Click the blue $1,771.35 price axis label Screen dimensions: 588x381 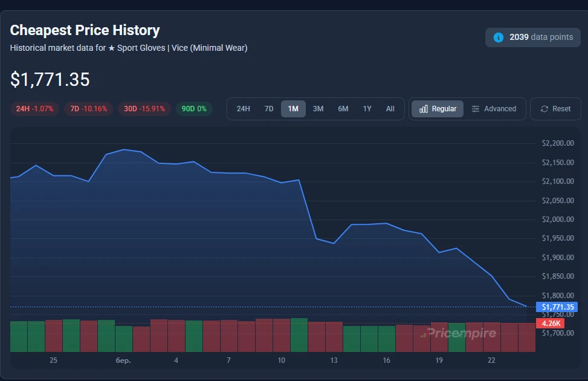click(x=557, y=307)
